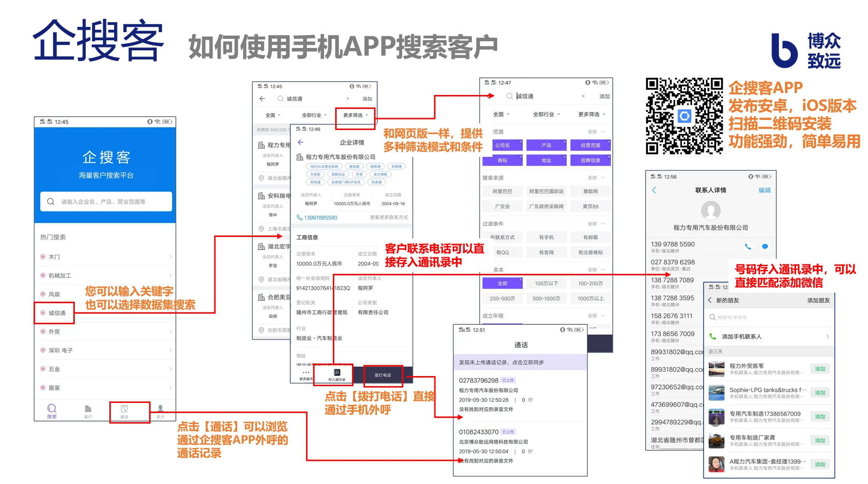
Task: Select 100万以下 capital range
Action: click(x=546, y=283)
